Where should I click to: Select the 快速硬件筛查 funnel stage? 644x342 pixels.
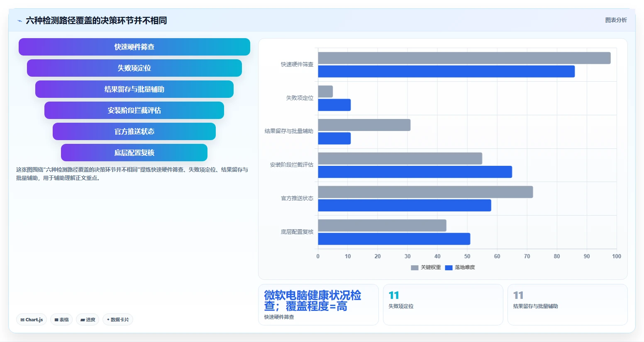tap(134, 47)
